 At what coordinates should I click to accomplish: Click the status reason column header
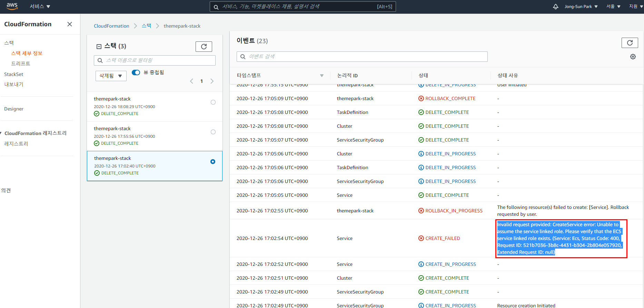coord(507,76)
